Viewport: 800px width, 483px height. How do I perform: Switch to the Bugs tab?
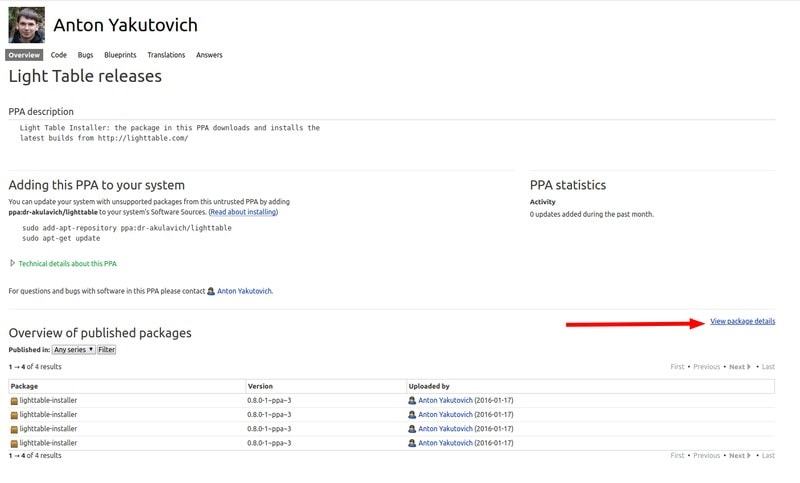86,55
